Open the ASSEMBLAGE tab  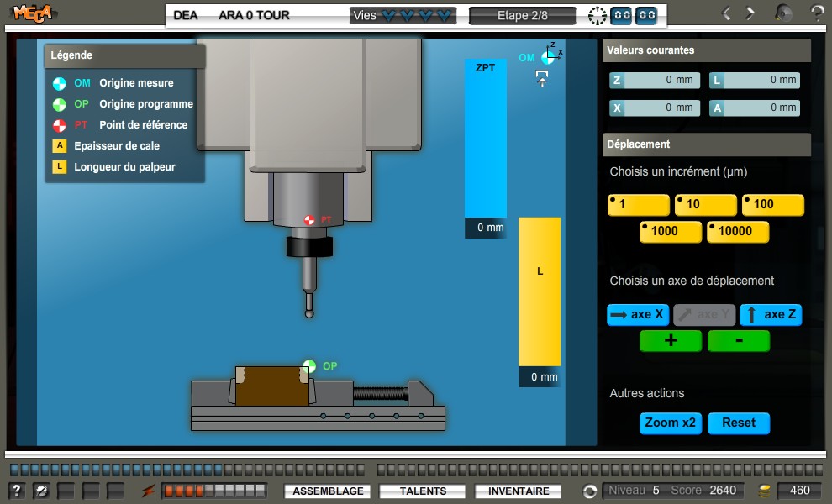[x=329, y=491]
